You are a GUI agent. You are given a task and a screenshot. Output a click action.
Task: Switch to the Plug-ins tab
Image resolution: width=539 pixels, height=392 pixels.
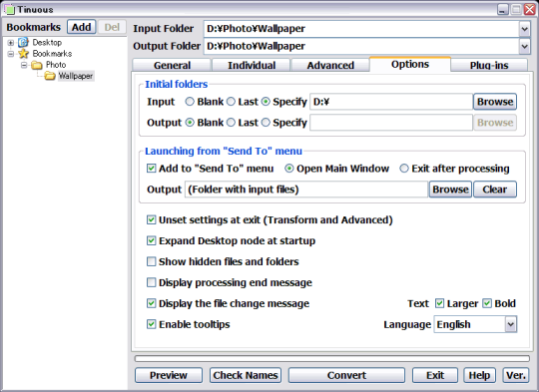[489, 65]
